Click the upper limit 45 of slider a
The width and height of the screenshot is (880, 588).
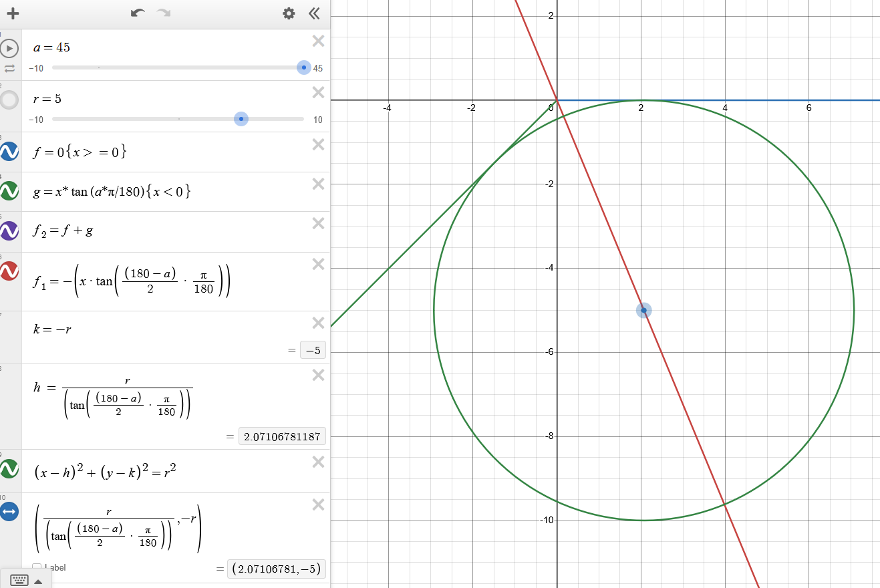tap(318, 68)
